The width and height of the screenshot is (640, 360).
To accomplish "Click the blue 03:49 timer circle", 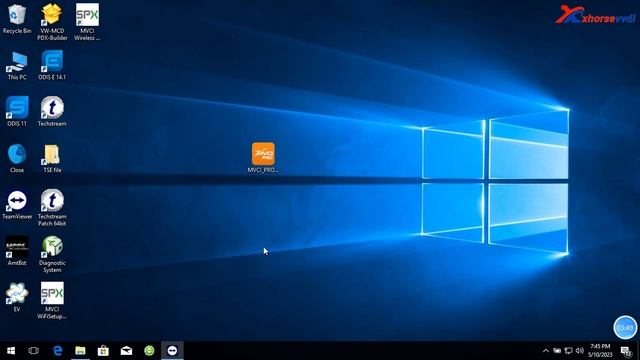I will coord(625,327).
